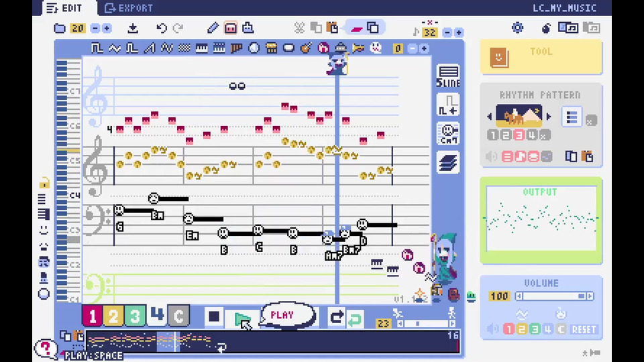644x362 pixels.
Task: Select the sawtooth wave instrument
Action: [150, 48]
